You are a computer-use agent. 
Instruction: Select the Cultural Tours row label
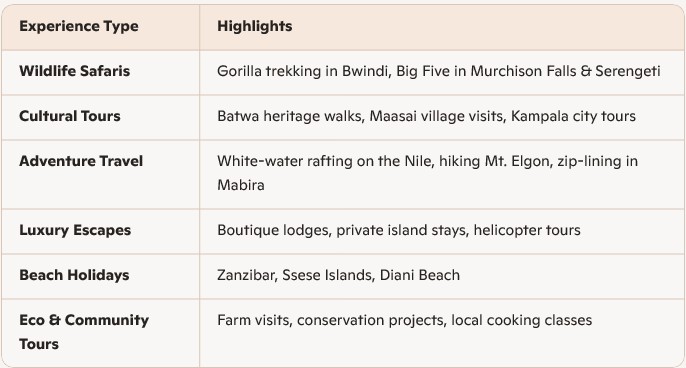pos(70,116)
